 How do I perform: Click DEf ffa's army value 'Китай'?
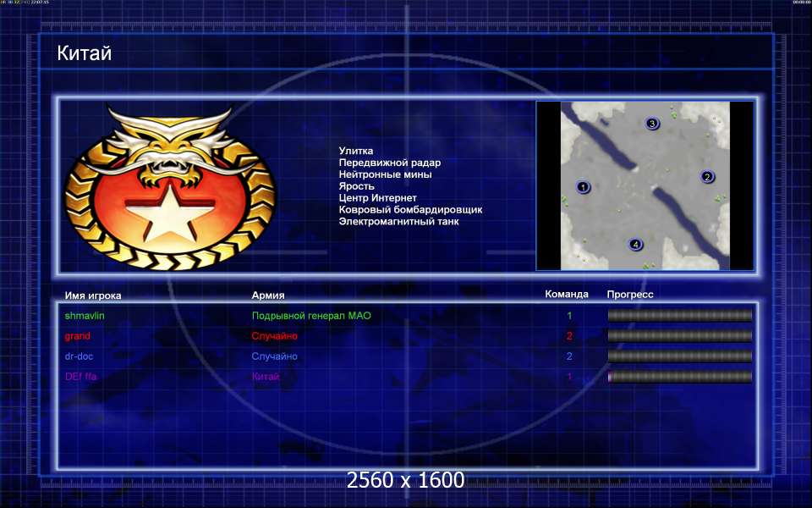point(266,376)
